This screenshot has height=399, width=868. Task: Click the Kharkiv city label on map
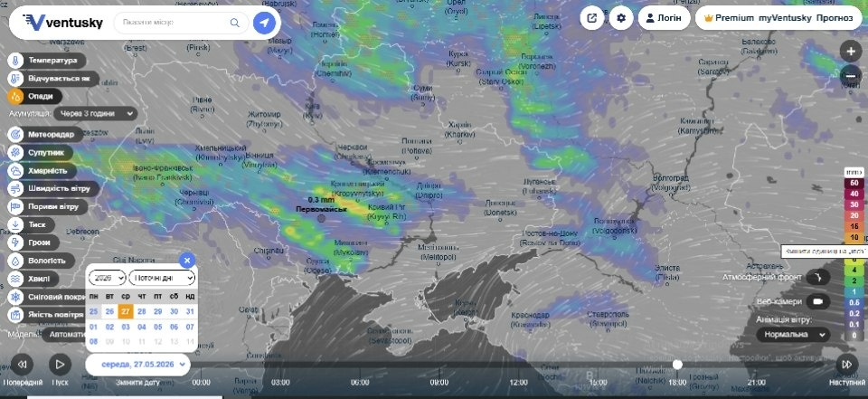[x=459, y=129]
